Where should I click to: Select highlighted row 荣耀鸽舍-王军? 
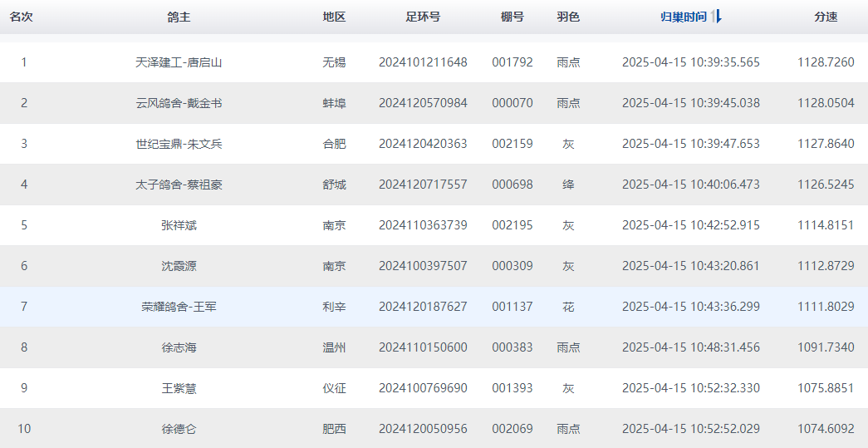pos(434,307)
